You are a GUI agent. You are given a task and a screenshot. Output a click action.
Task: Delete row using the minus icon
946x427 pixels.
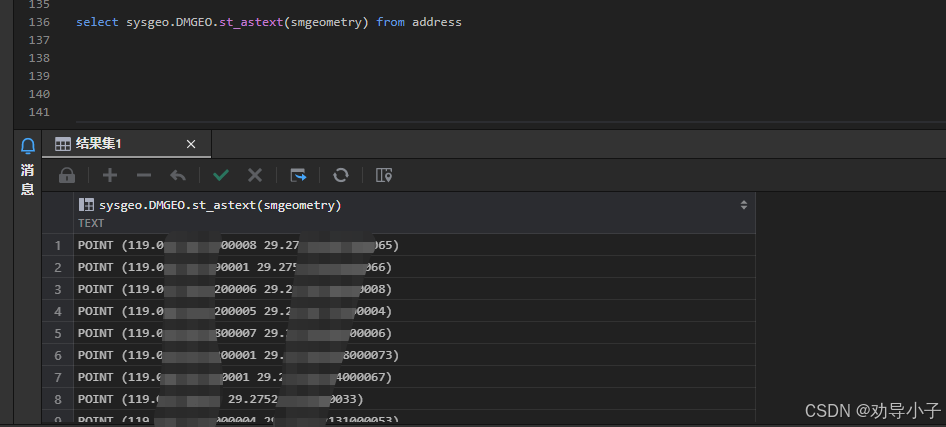pyautogui.click(x=144, y=176)
